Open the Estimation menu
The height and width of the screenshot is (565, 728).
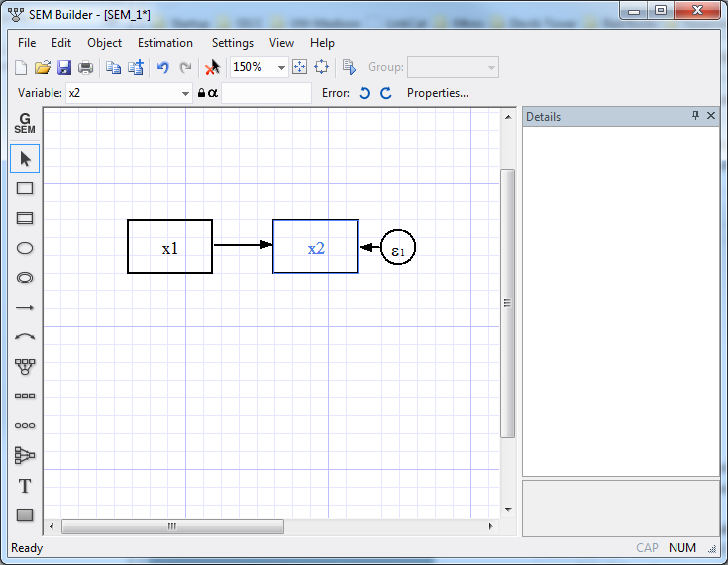[x=165, y=43]
